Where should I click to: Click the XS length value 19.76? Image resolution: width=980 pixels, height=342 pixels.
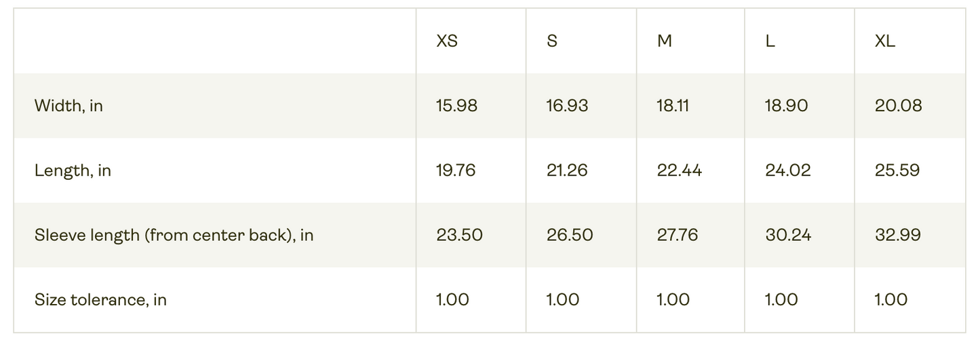pyautogui.click(x=456, y=170)
